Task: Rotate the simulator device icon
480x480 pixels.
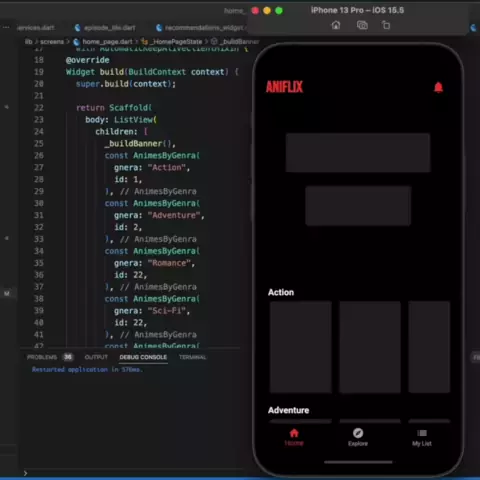Action: 386,25
